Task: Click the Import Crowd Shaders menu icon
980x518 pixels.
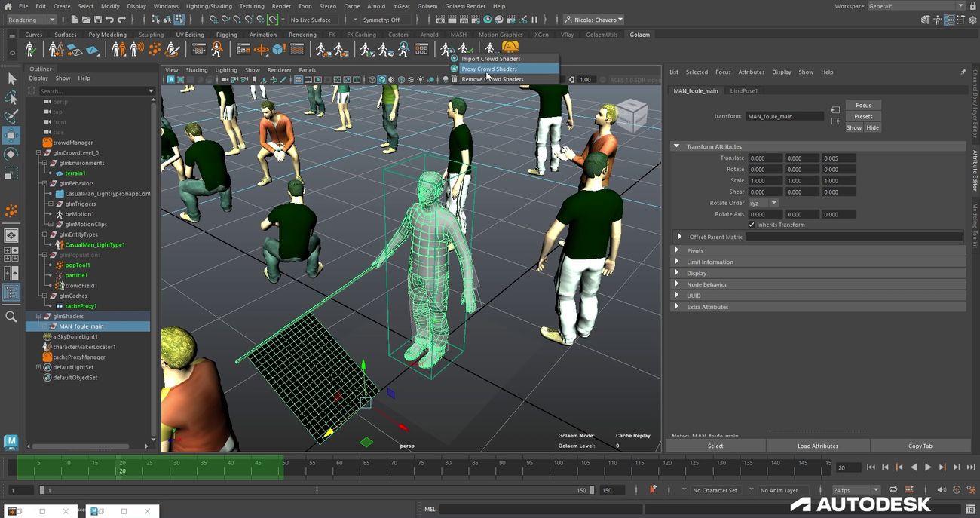Action: pyautogui.click(x=454, y=59)
